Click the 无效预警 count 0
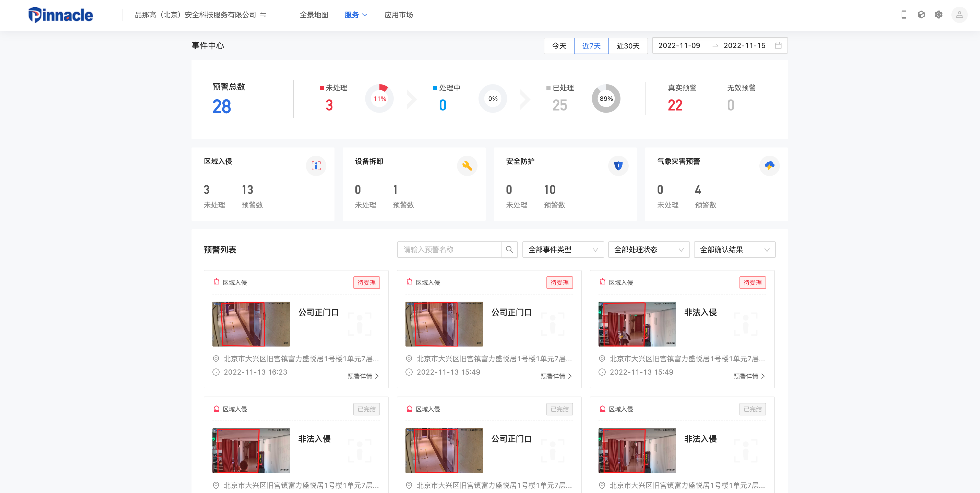Image resolution: width=980 pixels, height=493 pixels. (x=731, y=105)
